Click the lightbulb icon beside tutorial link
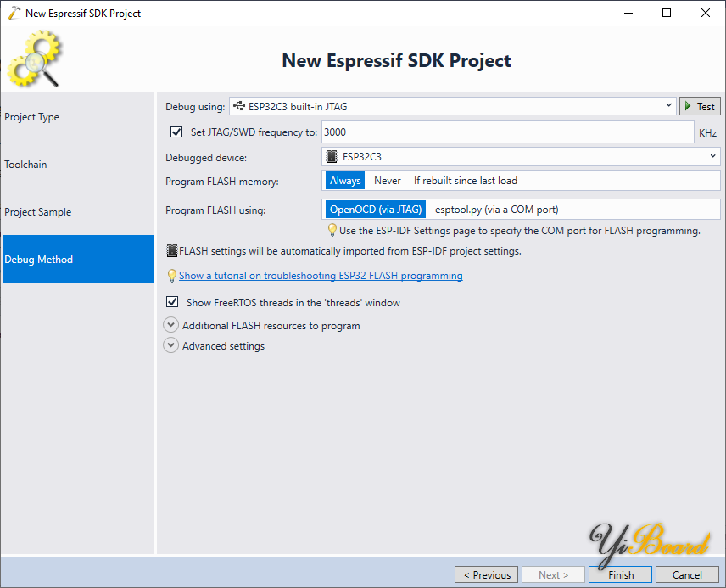This screenshot has width=726, height=588. tap(172, 276)
